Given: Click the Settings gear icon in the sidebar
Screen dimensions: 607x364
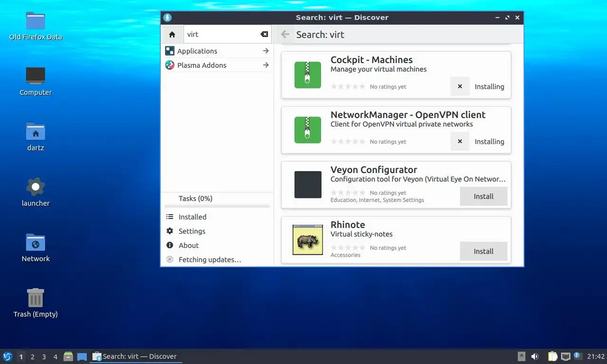Looking at the screenshot, I should 170,231.
